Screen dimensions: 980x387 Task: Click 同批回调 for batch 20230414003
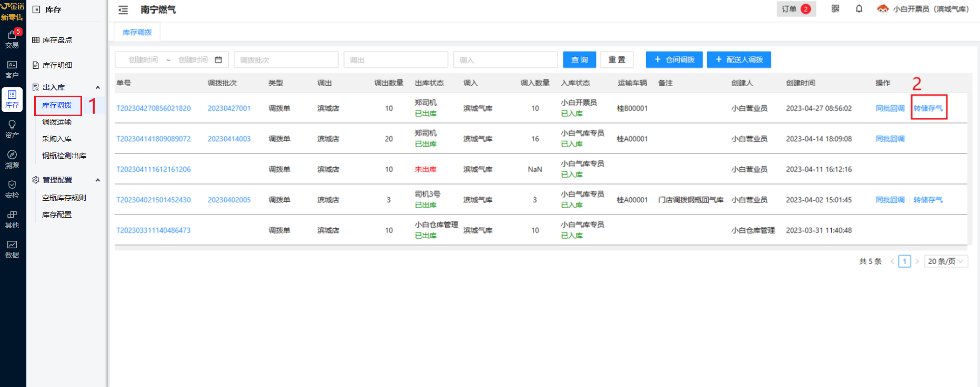click(890, 139)
